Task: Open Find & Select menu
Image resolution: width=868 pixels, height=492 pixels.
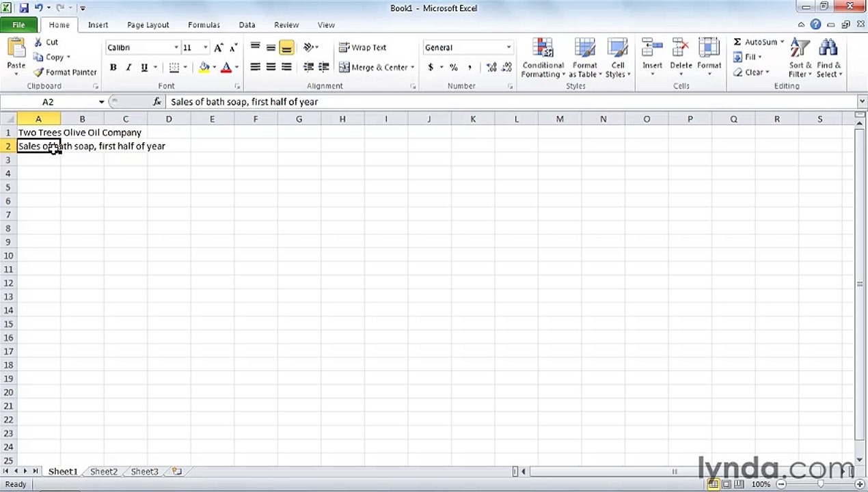Action: 829,59
